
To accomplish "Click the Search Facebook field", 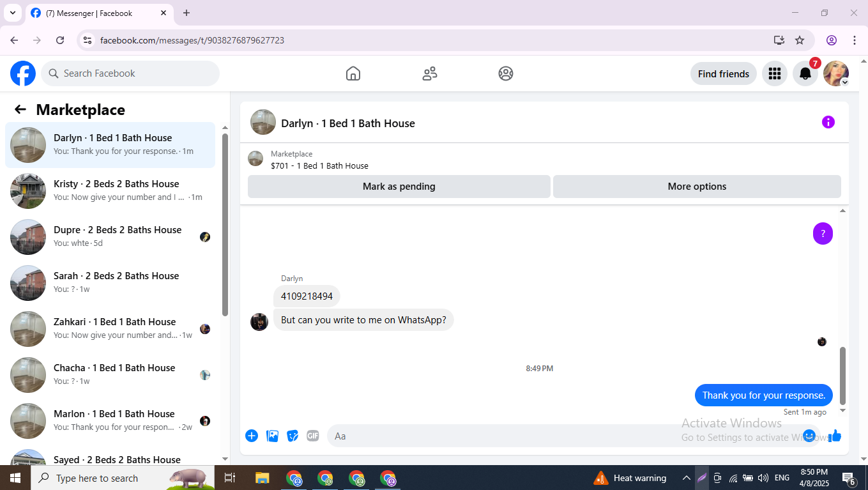I will click(x=130, y=73).
